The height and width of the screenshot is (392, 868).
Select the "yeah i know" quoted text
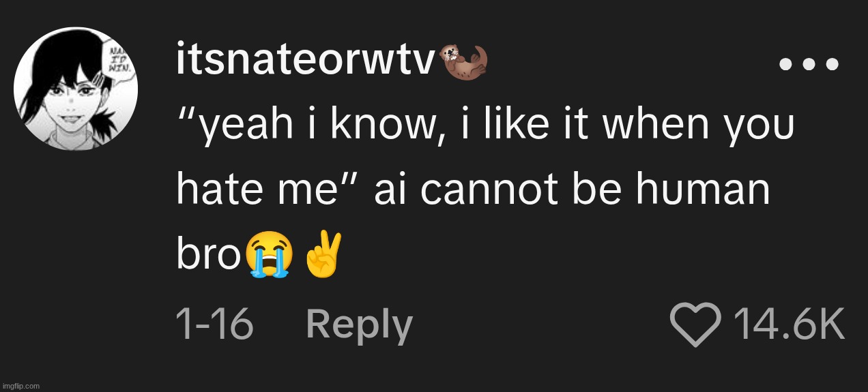click(306, 127)
